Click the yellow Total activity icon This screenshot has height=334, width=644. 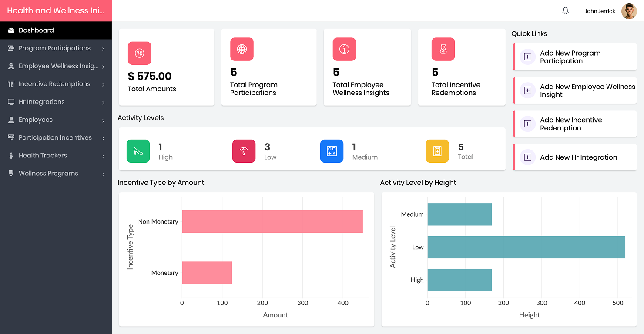(x=437, y=151)
